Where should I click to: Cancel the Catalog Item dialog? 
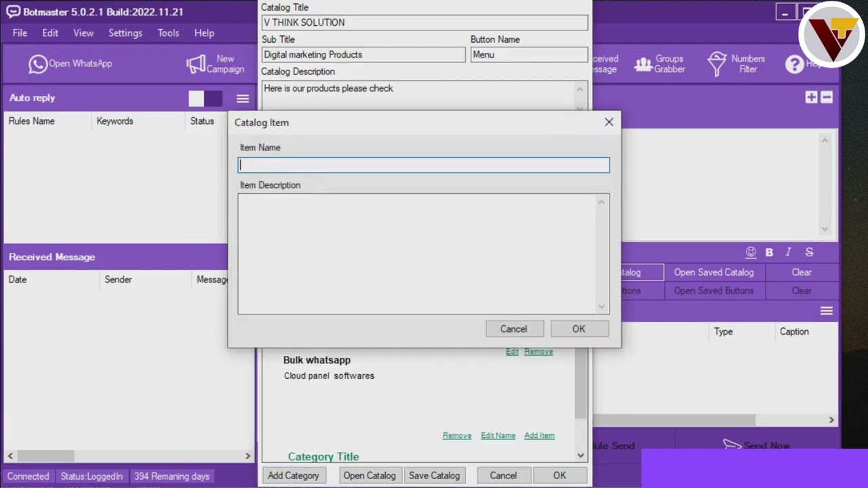513,329
